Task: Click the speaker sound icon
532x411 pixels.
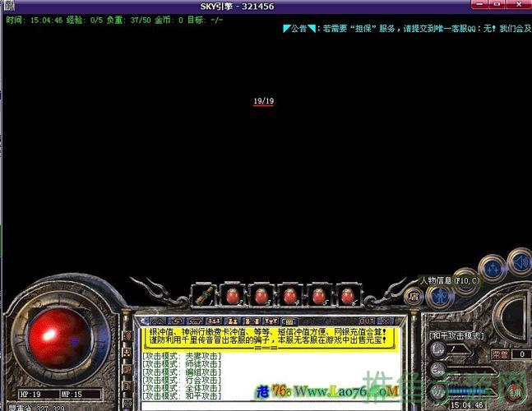Action: pos(520,262)
